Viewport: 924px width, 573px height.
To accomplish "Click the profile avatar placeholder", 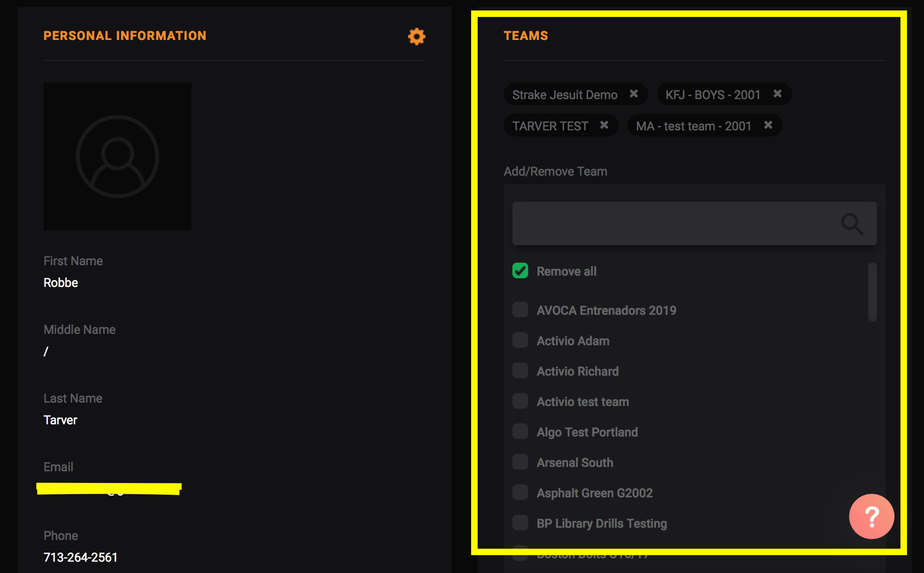I will [118, 156].
